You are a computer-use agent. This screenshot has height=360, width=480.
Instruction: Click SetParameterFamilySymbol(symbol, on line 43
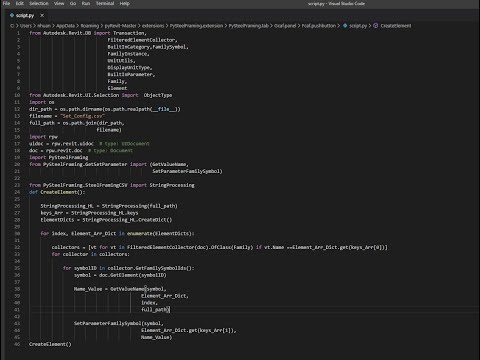[x=119, y=323]
